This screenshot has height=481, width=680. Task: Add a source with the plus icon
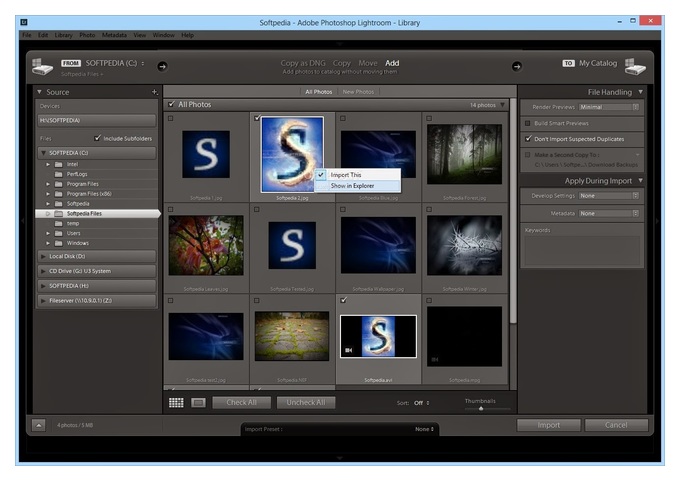[x=154, y=92]
